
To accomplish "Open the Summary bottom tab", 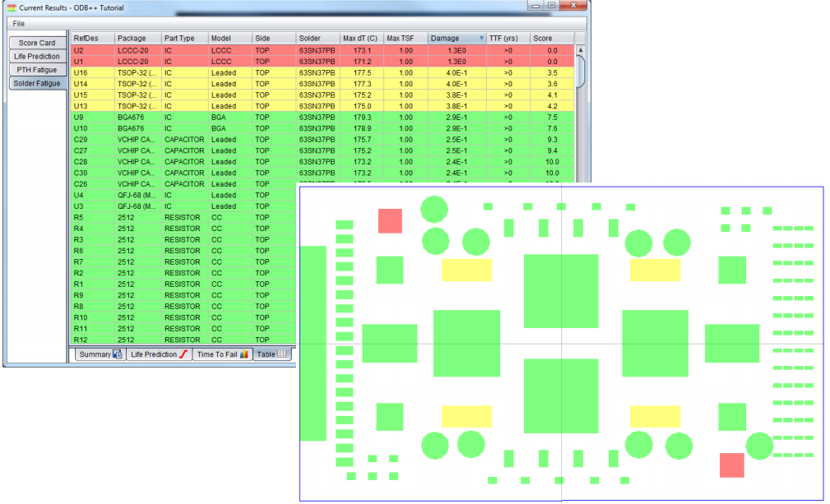I will (x=100, y=354).
